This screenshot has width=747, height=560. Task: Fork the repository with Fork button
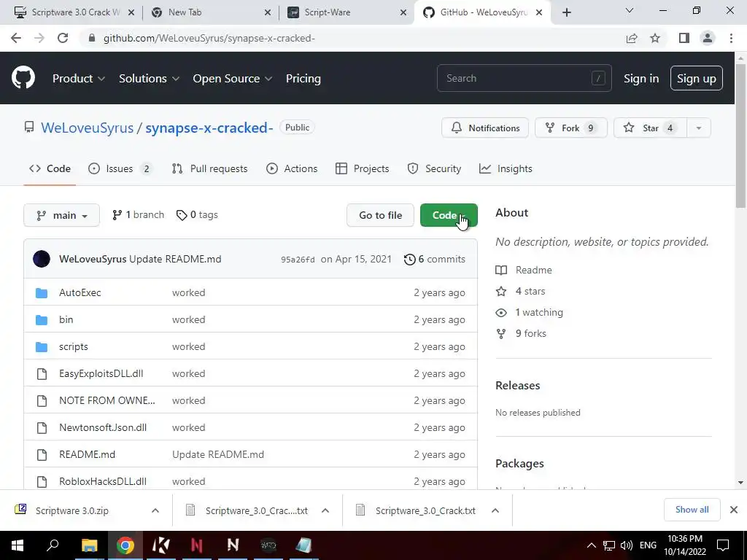[570, 128]
